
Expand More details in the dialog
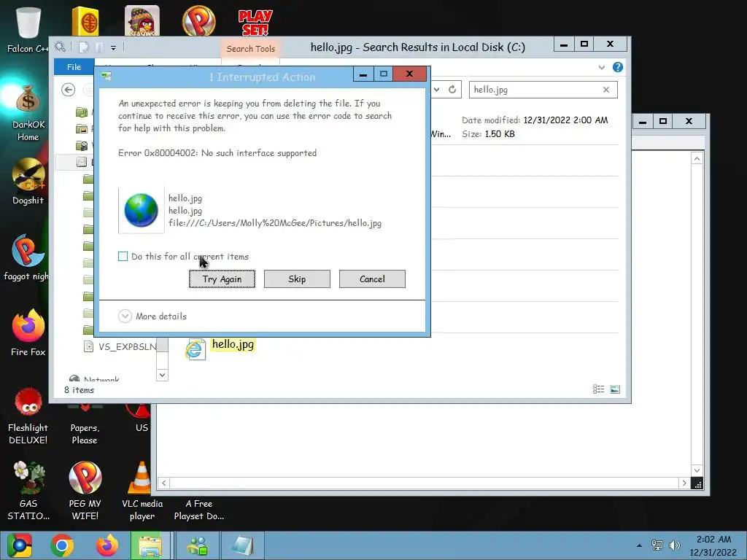pos(152,316)
